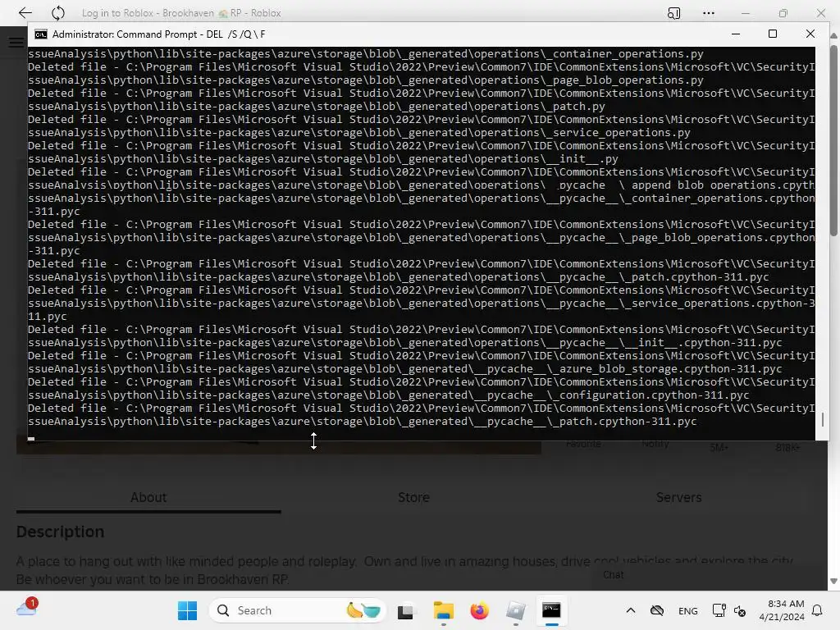
Task: Click the Notify label on Roblox page
Action: (655, 444)
